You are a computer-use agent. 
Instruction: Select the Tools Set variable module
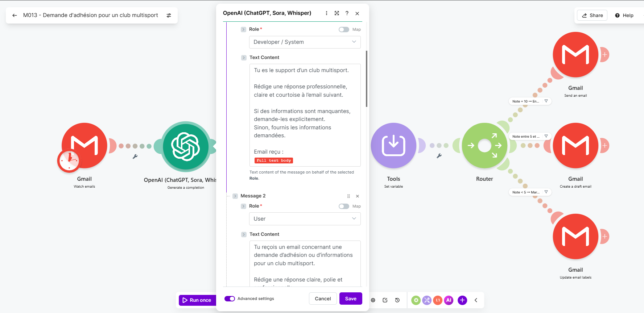pyautogui.click(x=393, y=145)
